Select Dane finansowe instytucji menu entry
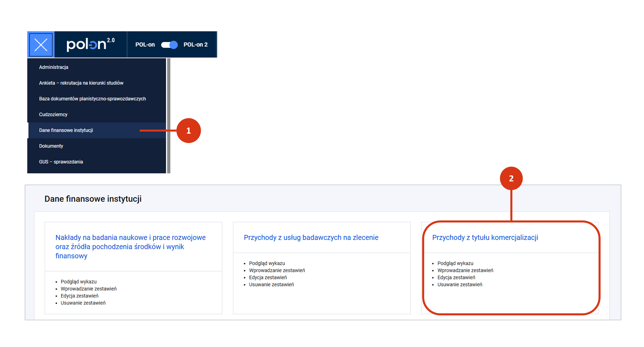Viewport: 644px width, 347px height. (x=66, y=131)
